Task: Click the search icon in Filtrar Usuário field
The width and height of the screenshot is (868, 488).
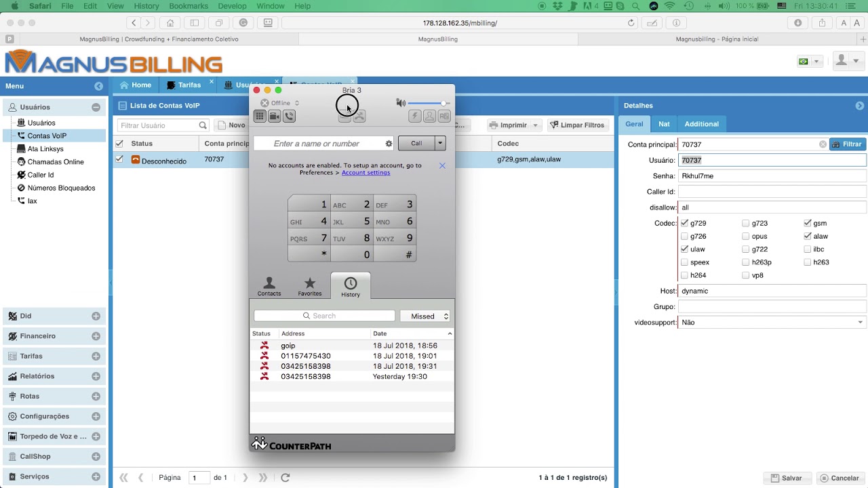Action: [203, 125]
